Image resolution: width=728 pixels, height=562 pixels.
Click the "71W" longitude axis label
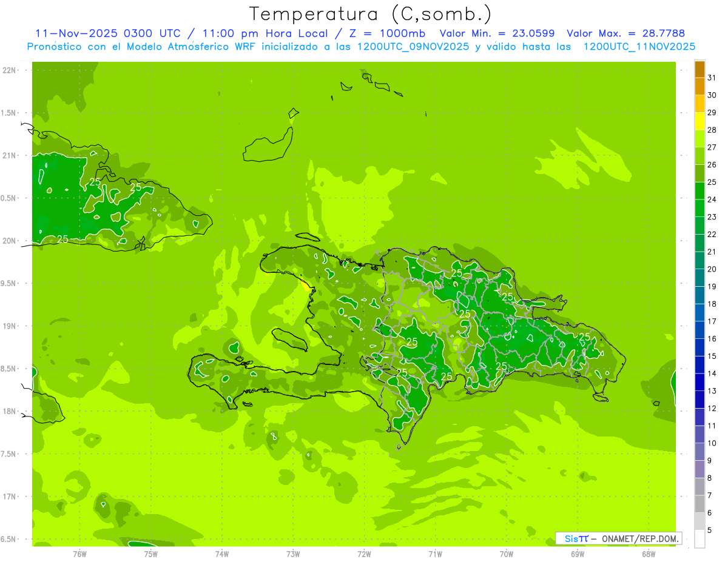pos(435,554)
